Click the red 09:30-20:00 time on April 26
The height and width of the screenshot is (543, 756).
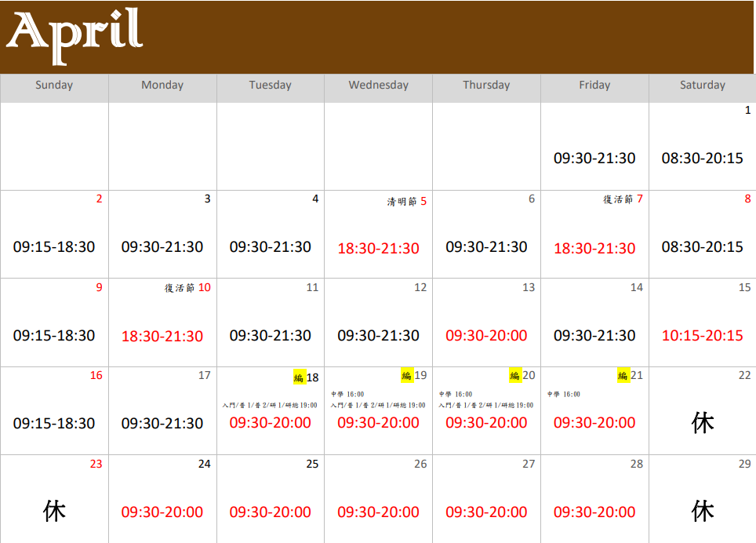(379, 512)
